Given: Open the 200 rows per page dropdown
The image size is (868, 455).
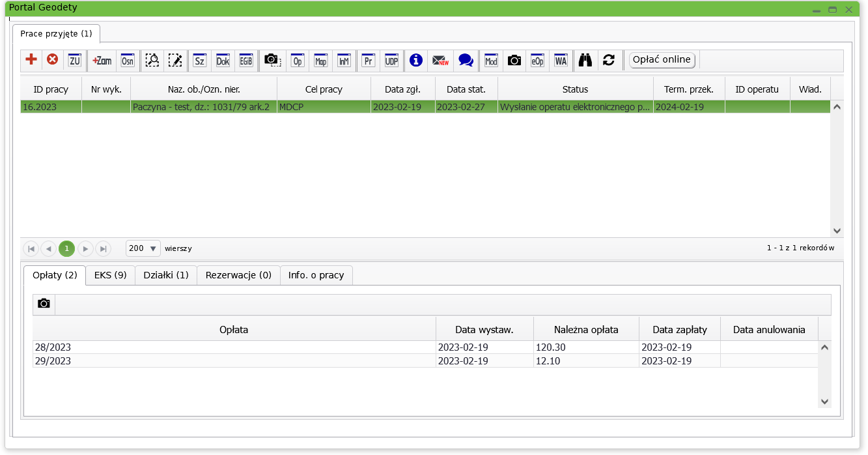Looking at the screenshot, I should [143, 248].
